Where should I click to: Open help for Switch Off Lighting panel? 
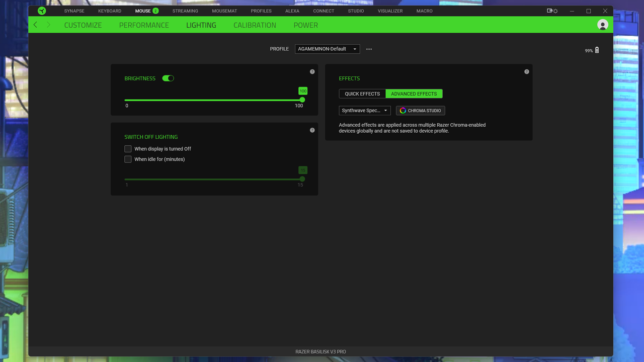click(x=312, y=130)
